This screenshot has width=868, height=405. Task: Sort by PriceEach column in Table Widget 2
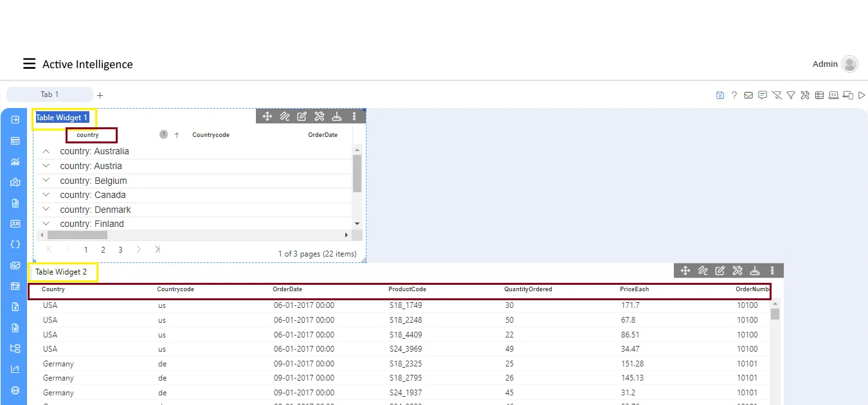[x=634, y=289]
